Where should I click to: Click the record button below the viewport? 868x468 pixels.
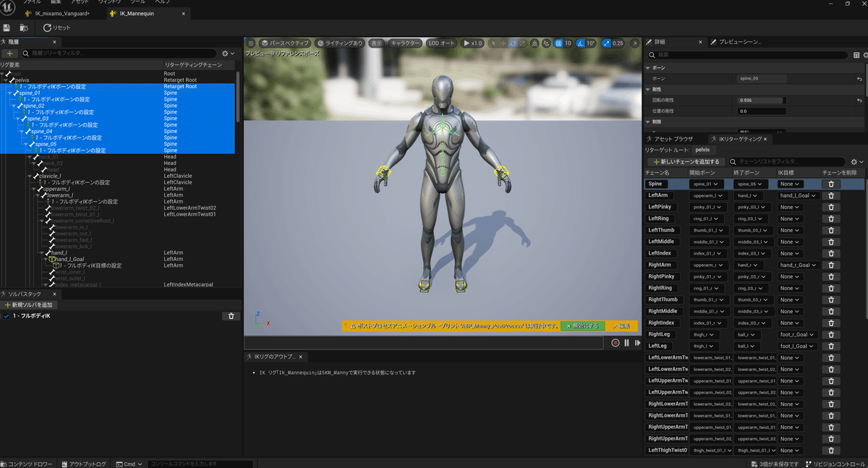[615, 343]
